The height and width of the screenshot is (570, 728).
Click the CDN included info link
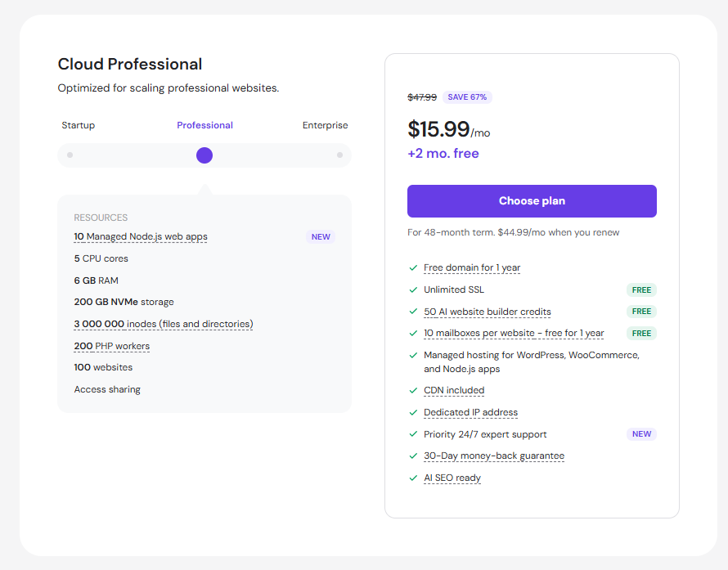pos(454,390)
